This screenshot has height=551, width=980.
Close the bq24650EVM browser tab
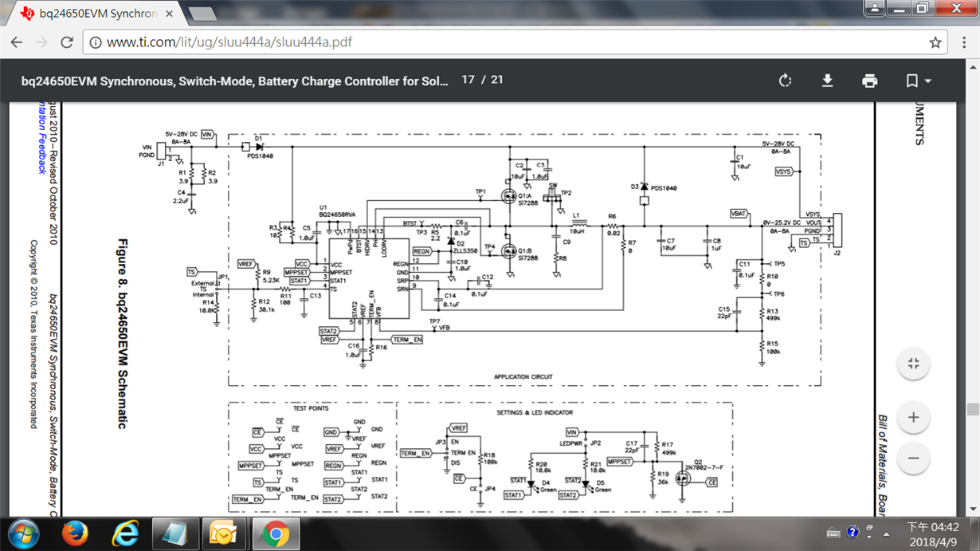pyautogui.click(x=170, y=14)
